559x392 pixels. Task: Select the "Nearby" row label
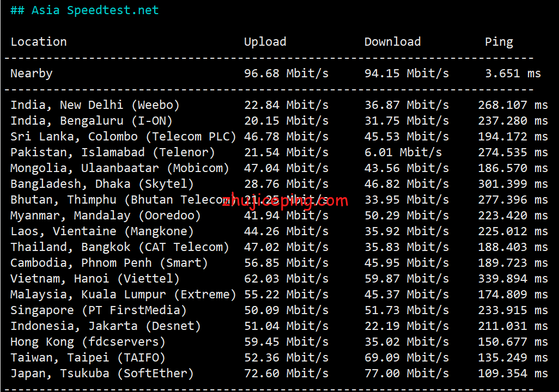tap(32, 73)
